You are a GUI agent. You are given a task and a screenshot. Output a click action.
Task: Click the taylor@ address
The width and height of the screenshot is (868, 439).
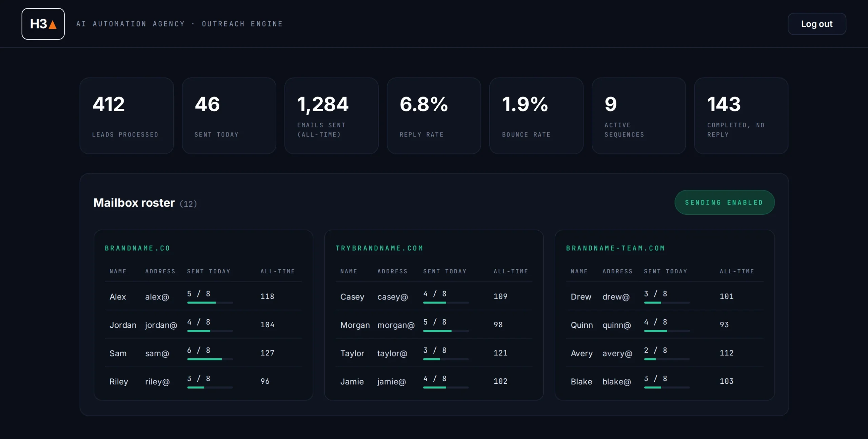392,353
